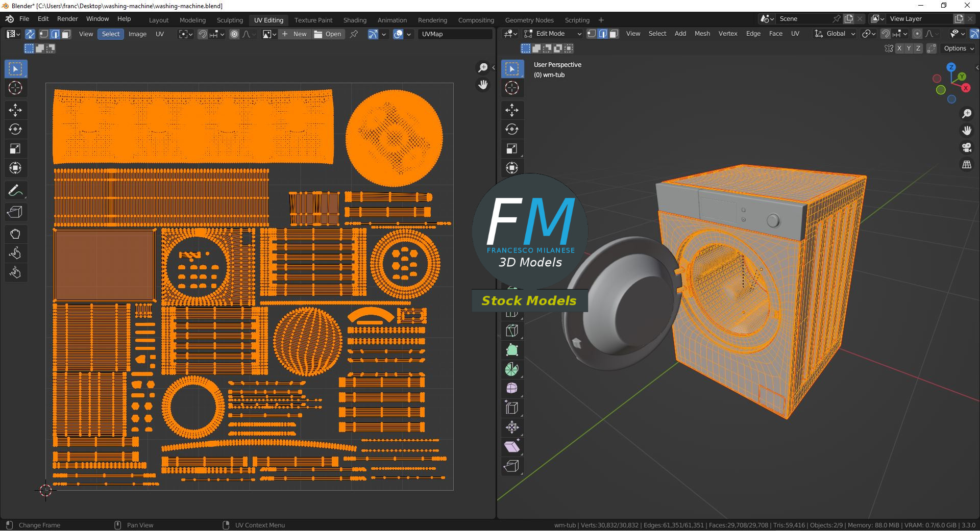Click the Shear tool in 3D viewport

click(511, 447)
